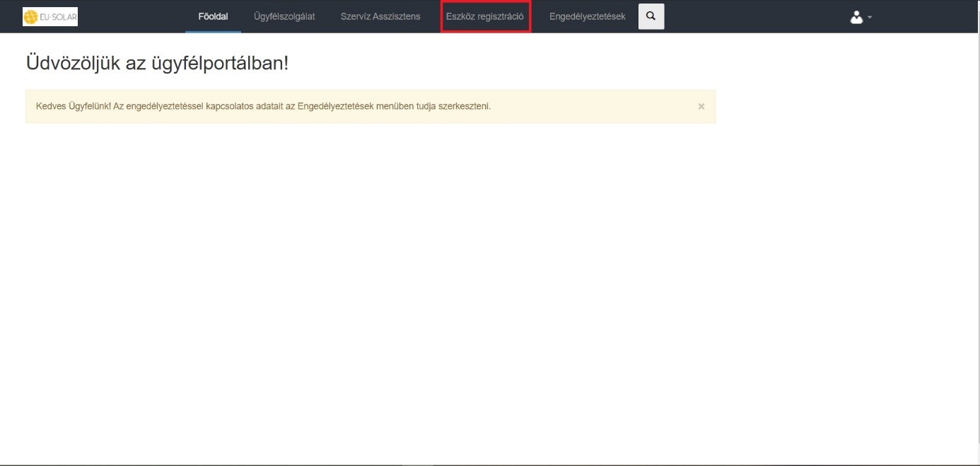Click the blue underline beneath Főoldal
The height and width of the screenshot is (466, 980).
[213, 32]
